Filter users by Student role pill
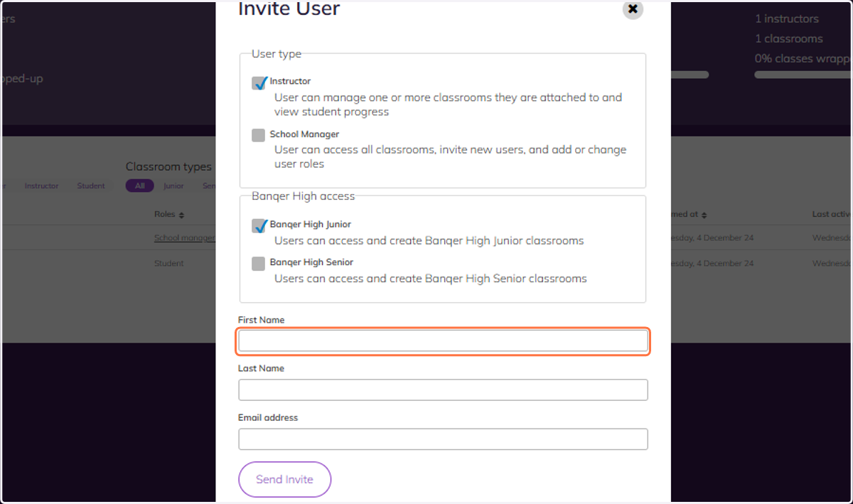The image size is (853, 504). pyautogui.click(x=91, y=186)
